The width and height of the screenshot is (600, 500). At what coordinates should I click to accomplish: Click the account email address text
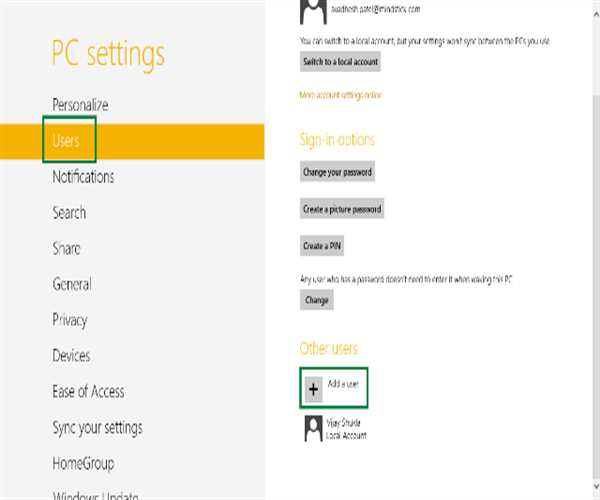pos(375,9)
